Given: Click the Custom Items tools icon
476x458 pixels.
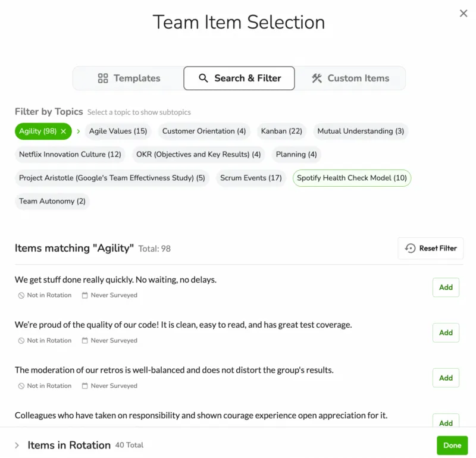Looking at the screenshot, I should [317, 79].
